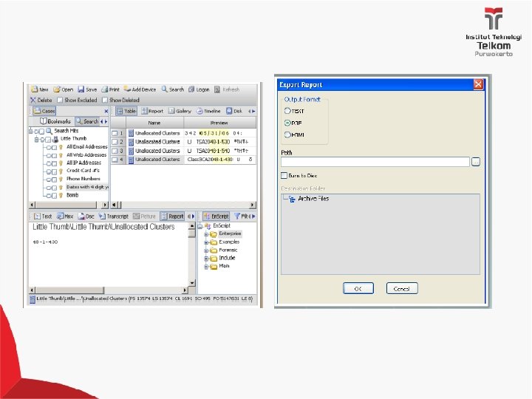Sort by the Name column header
The width and height of the screenshot is (532, 399).
coord(154,123)
